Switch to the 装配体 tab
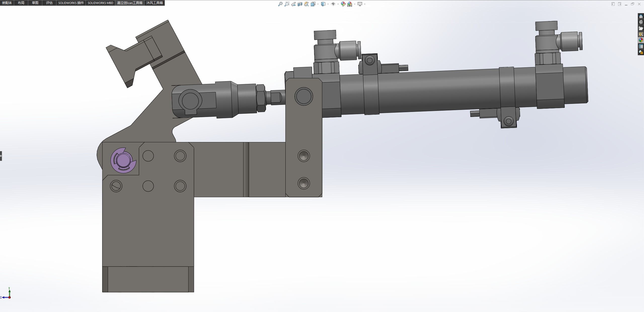Viewport: 644px width, 312px height. (7, 3)
